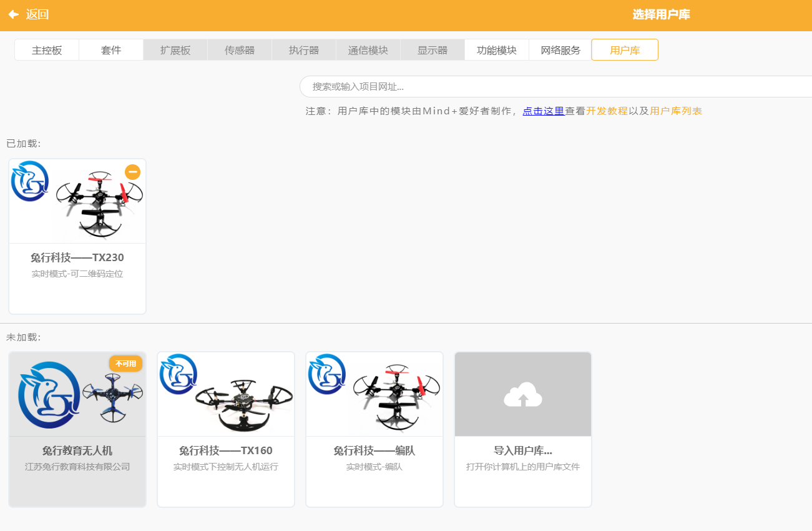The width and height of the screenshot is (812, 531).
Task: Click the rabbit logo on TX230 card
Action: [x=30, y=181]
